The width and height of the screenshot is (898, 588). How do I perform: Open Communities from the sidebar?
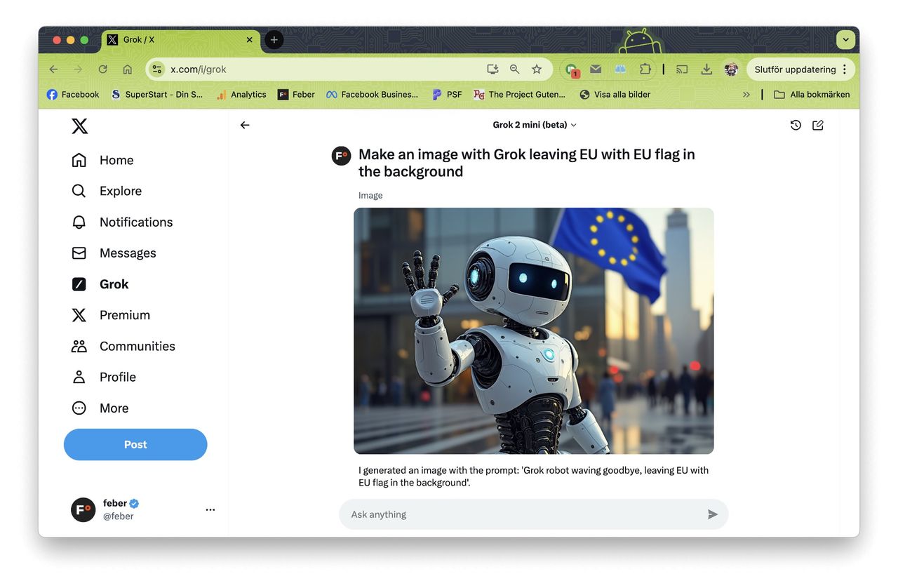pos(137,346)
